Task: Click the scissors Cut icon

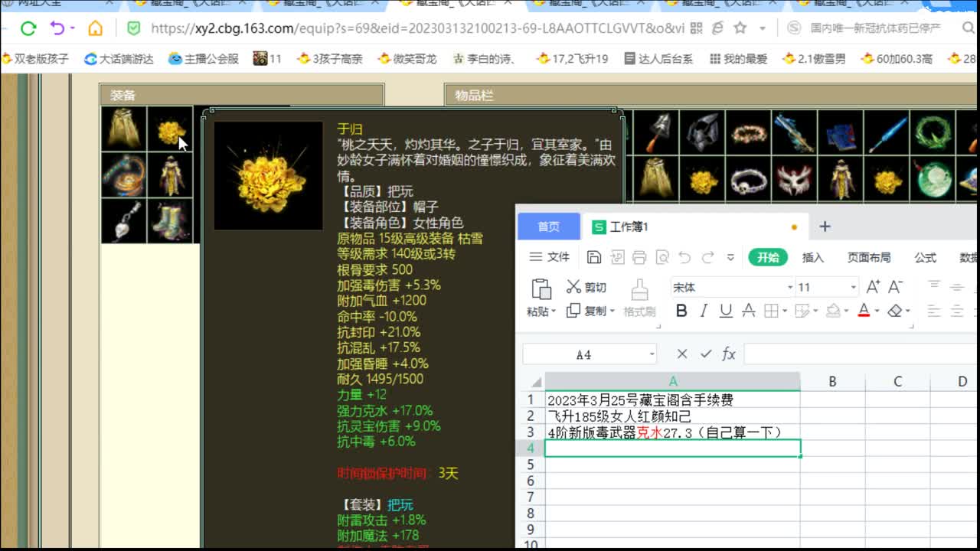Action: [x=573, y=287]
